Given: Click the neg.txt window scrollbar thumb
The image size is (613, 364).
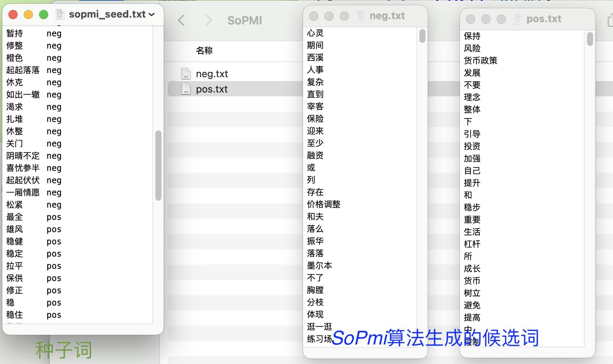Looking at the screenshot, I should 422,36.
